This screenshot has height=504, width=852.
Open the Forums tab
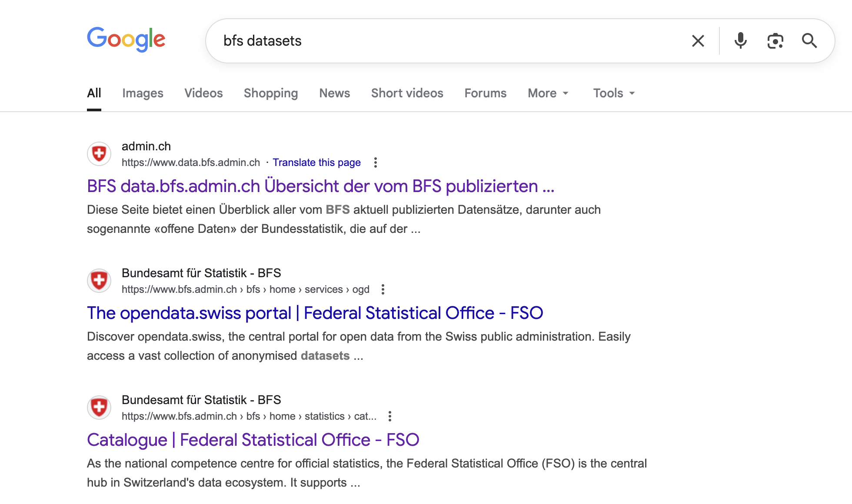tap(485, 93)
